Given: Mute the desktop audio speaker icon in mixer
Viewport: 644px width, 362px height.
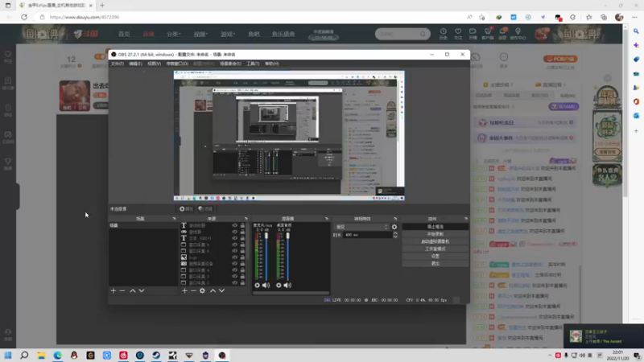Looking at the screenshot, I should 287,285.
